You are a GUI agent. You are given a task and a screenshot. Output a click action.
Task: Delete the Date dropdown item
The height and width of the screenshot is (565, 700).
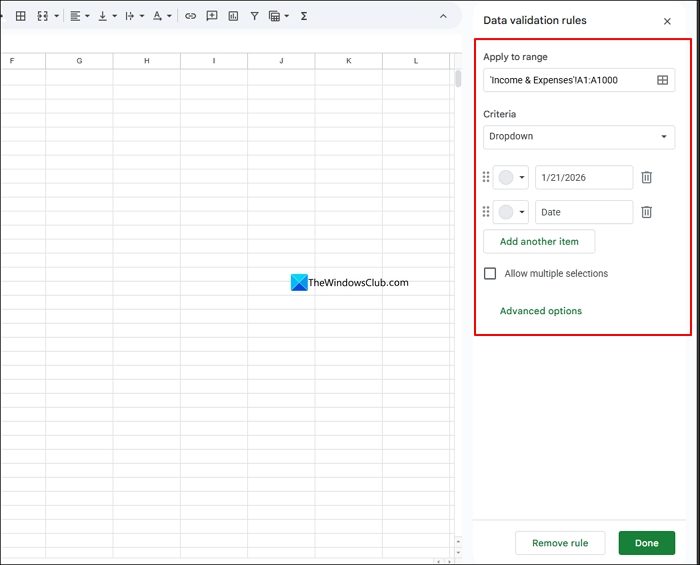[646, 212]
